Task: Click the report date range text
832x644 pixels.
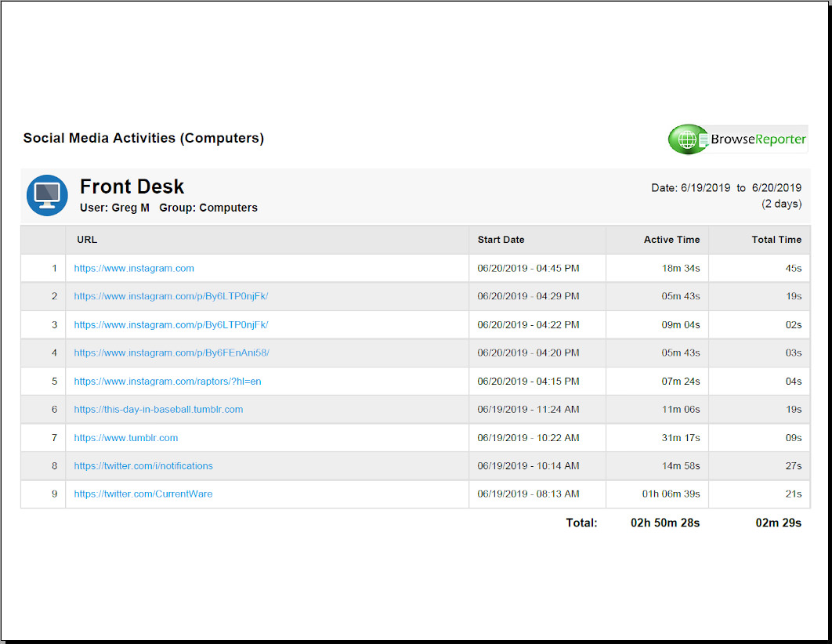Action: [x=725, y=188]
